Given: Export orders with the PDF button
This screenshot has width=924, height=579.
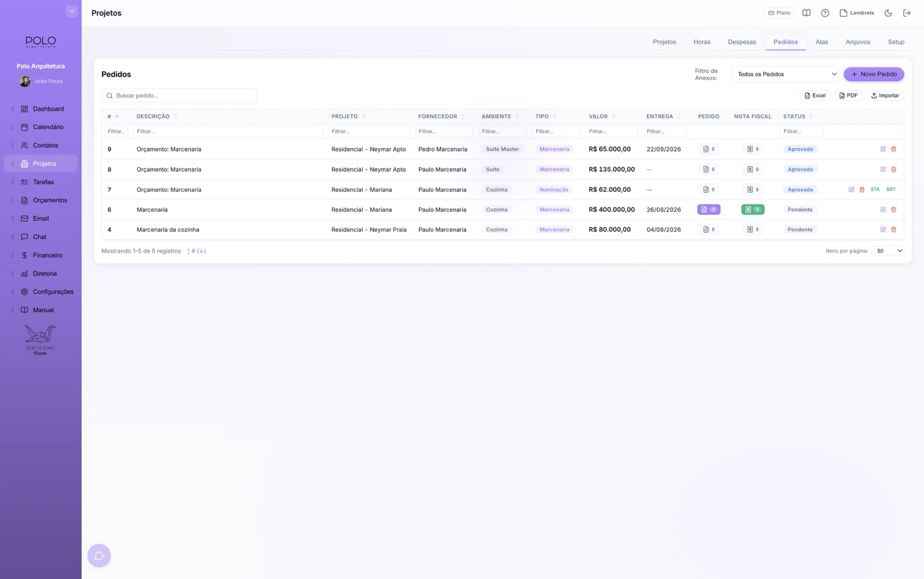Looking at the screenshot, I should pos(848,96).
